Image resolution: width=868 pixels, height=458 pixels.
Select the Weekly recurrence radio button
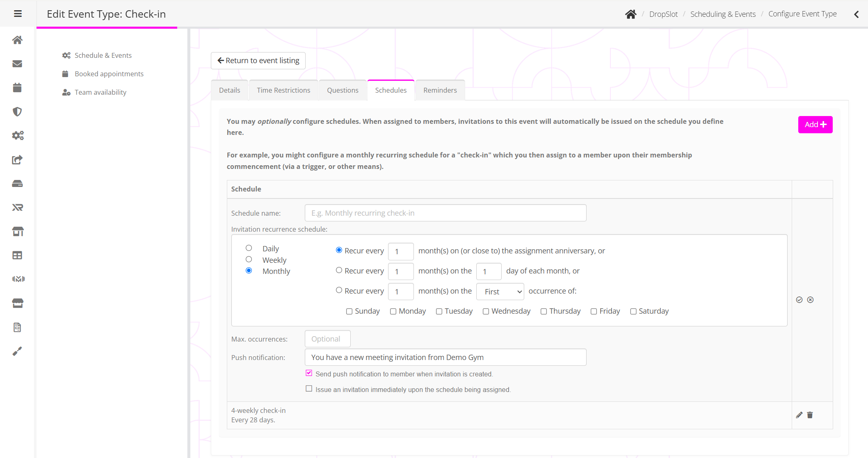pos(249,260)
